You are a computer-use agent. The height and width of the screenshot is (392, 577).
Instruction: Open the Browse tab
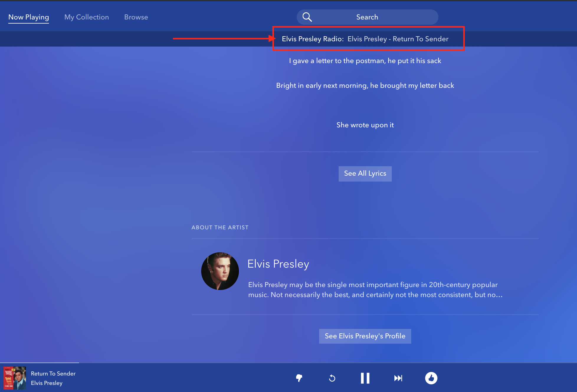(136, 17)
